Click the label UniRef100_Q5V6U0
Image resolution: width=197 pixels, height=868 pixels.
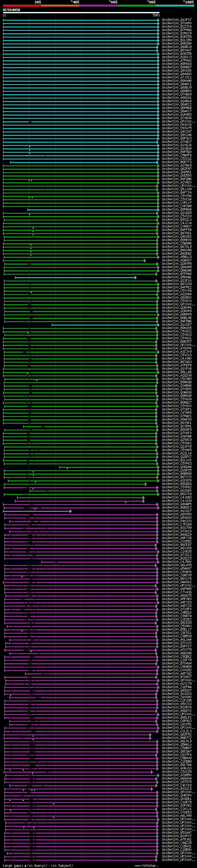point(177,518)
